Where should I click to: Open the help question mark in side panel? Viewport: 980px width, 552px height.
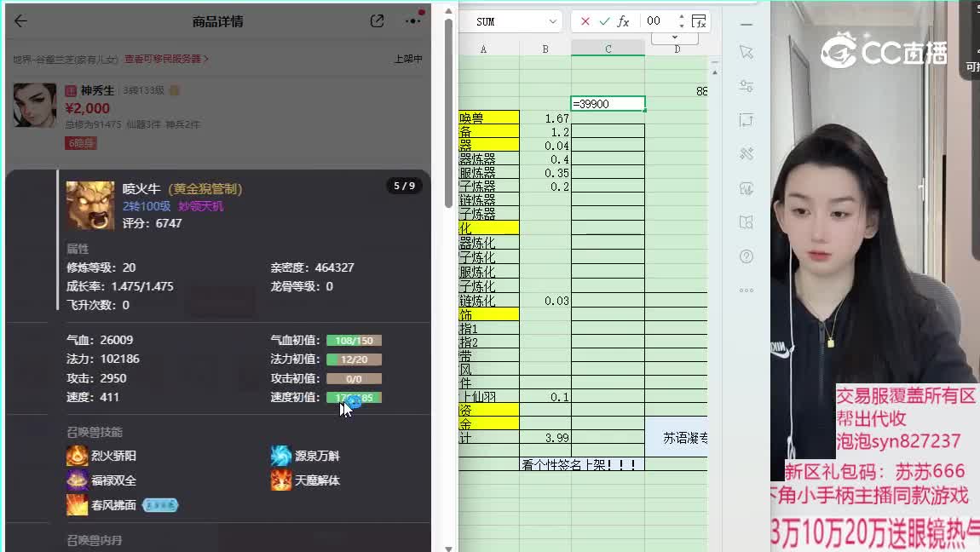[x=747, y=256]
